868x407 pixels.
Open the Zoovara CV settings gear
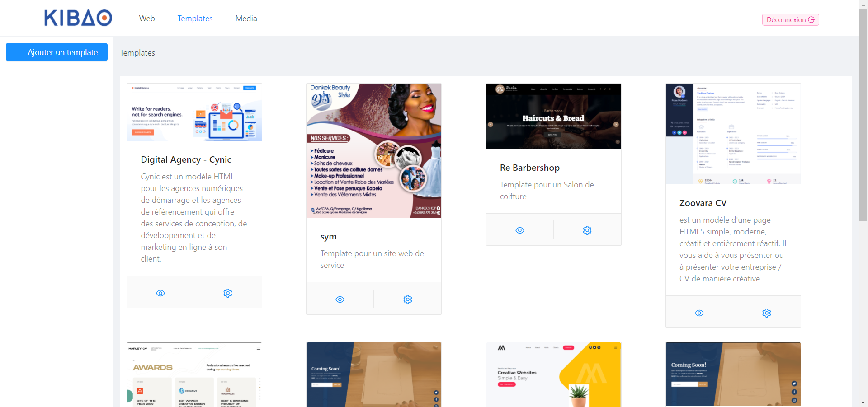point(767,313)
